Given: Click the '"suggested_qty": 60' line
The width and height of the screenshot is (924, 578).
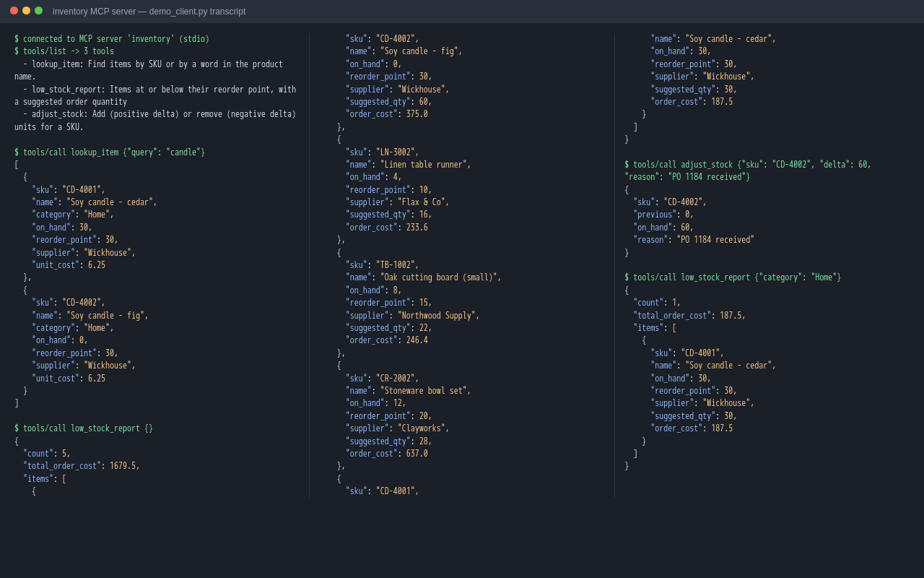Looking at the screenshot, I should click(x=389, y=102).
